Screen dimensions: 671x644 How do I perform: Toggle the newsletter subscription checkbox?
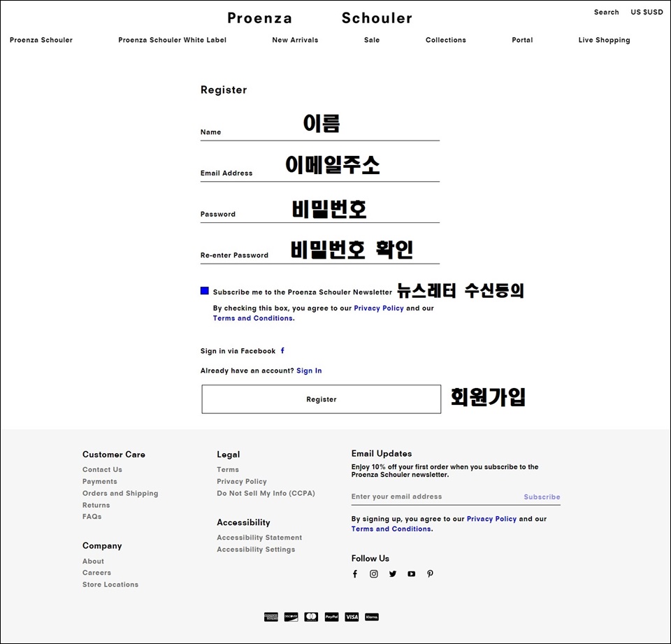click(x=205, y=291)
